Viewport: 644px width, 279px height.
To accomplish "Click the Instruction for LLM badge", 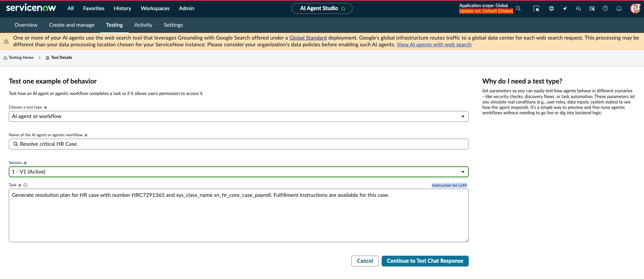I will click(x=449, y=185).
